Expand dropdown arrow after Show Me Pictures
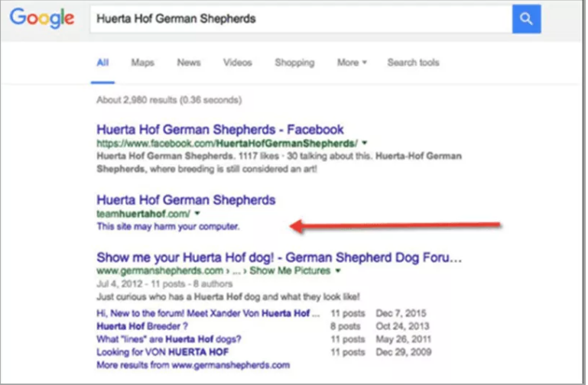588x385 pixels. [338, 270]
